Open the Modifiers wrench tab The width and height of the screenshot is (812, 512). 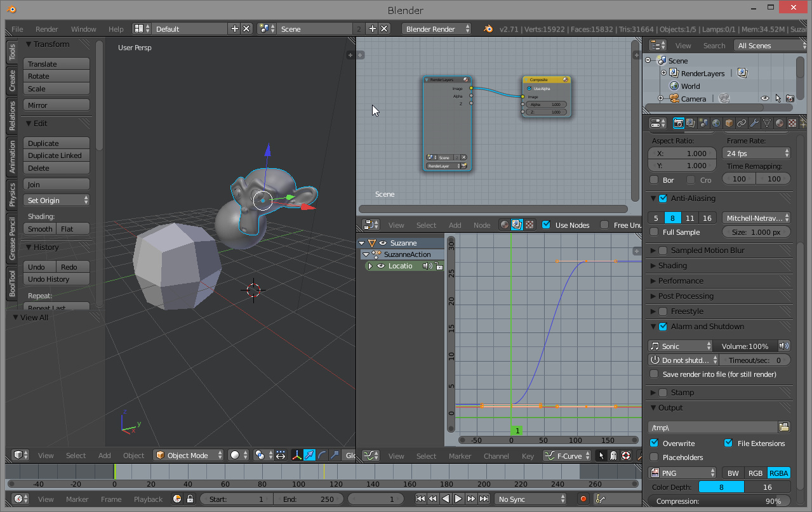tap(754, 123)
